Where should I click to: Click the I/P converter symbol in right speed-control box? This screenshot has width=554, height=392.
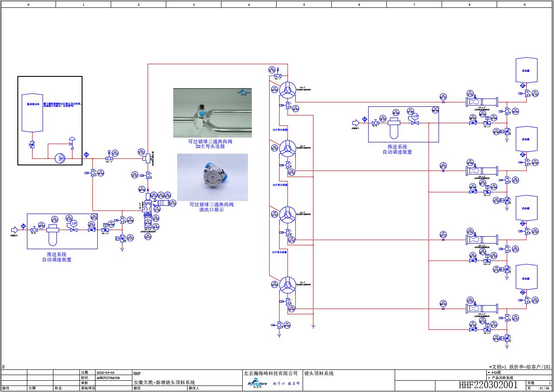pos(415,117)
